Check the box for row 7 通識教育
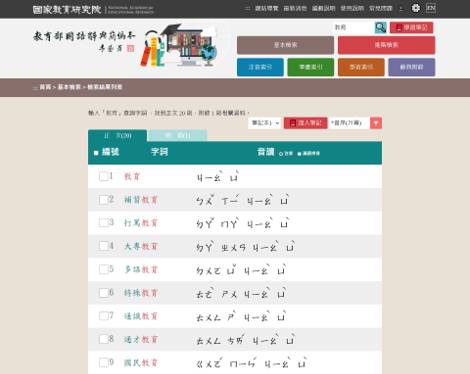 pyautogui.click(x=104, y=316)
